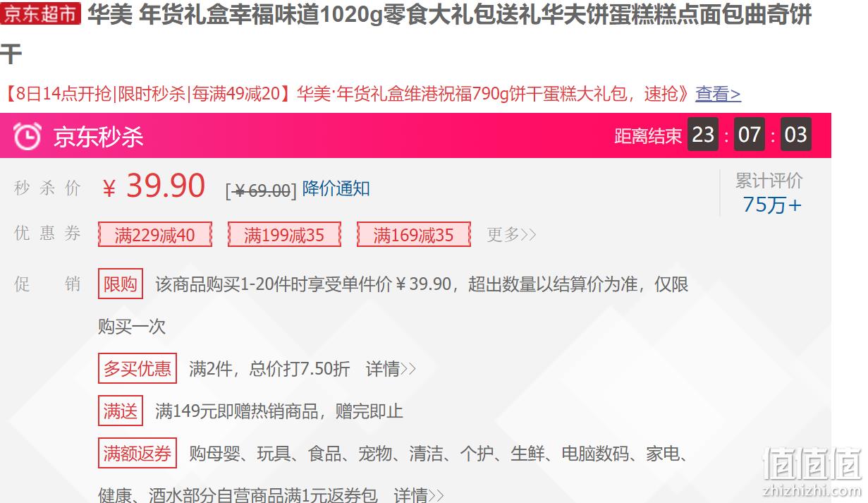The width and height of the screenshot is (868, 503).
Task: Click the alarm clock flash sale icon
Action: point(27,136)
